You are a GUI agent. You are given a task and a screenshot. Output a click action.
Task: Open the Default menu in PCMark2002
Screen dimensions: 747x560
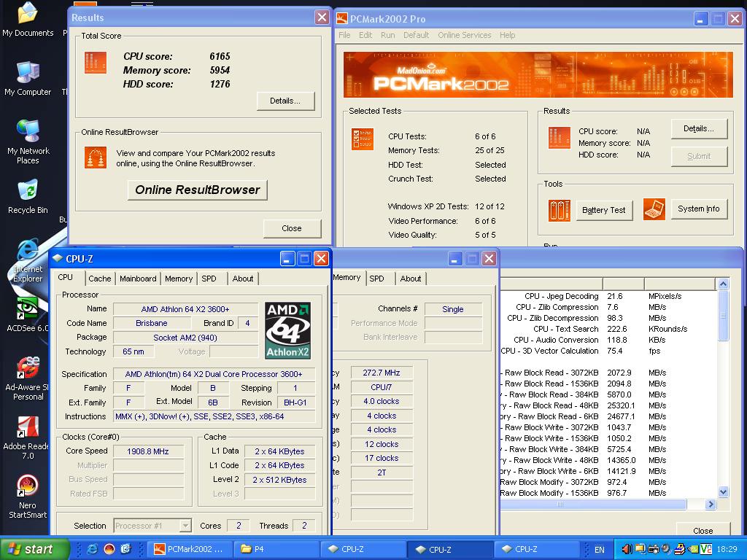point(416,35)
